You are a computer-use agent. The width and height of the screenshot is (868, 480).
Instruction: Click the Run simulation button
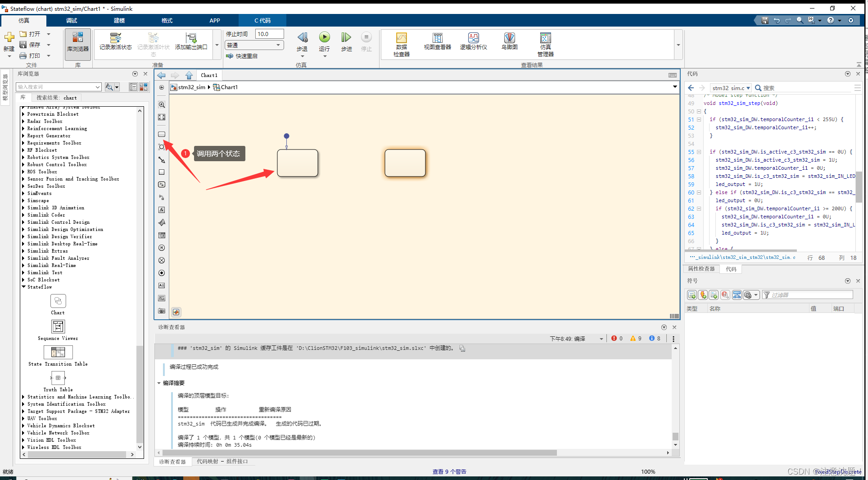(x=324, y=42)
